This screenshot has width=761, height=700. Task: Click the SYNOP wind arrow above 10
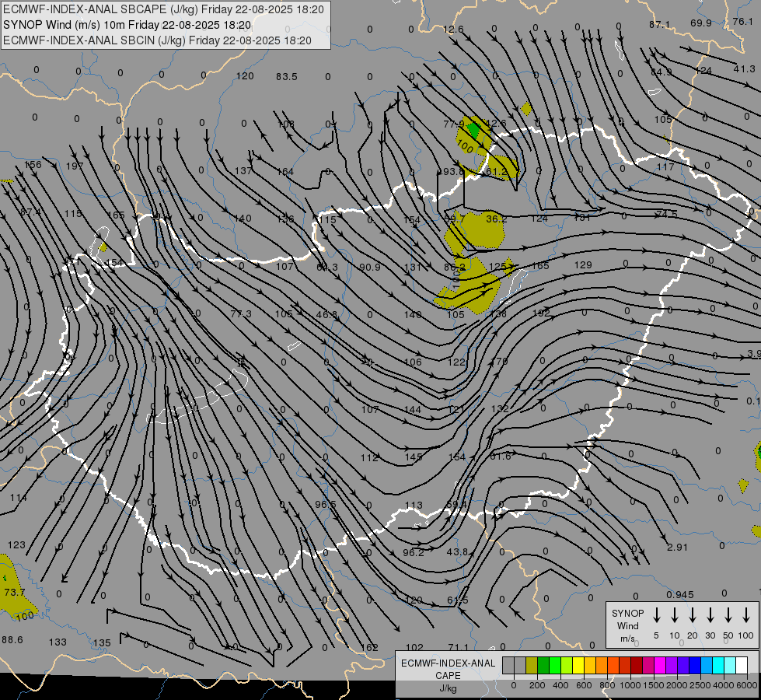point(675,615)
